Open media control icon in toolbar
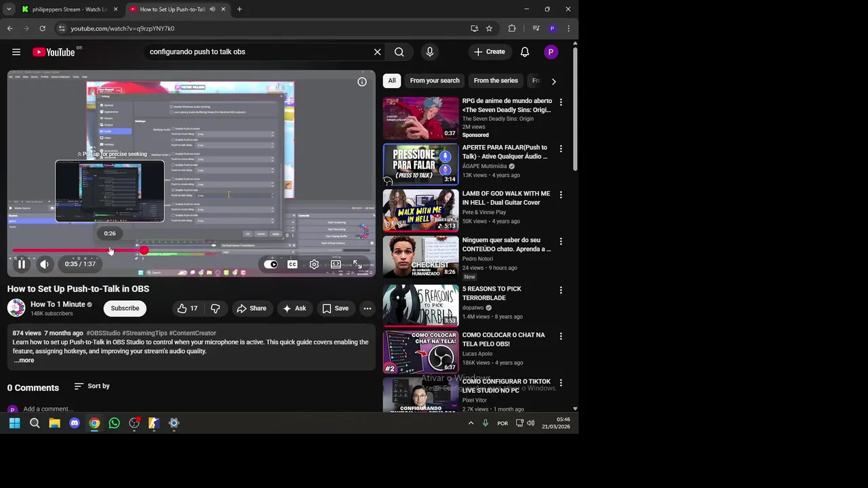The image size is (868, 488). click(x=536, y=28)
